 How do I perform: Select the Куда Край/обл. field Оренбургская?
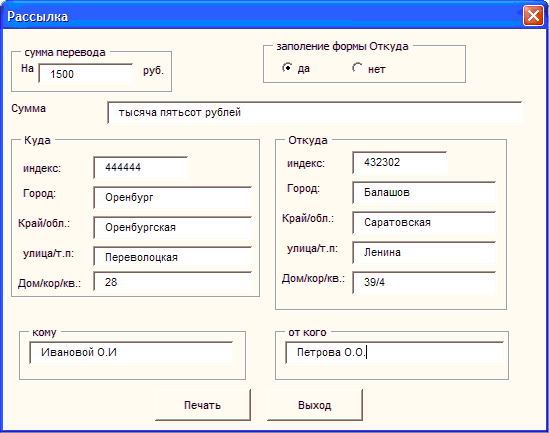pos(173,228)
